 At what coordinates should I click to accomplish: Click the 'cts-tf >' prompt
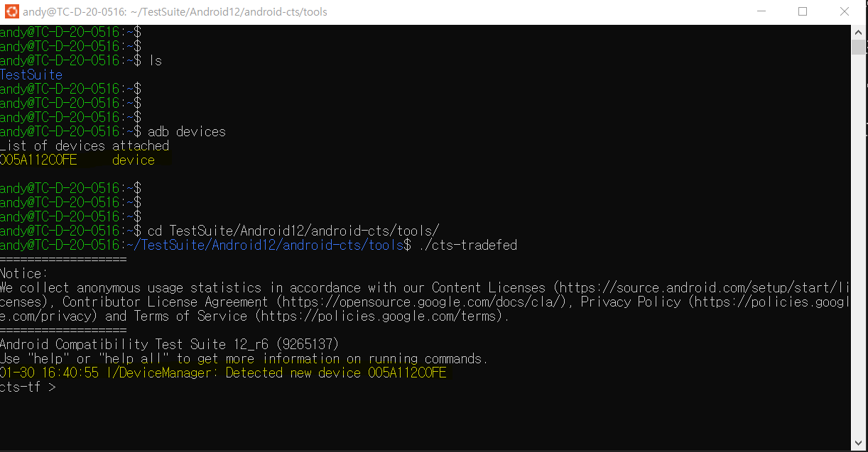(28, 387)
